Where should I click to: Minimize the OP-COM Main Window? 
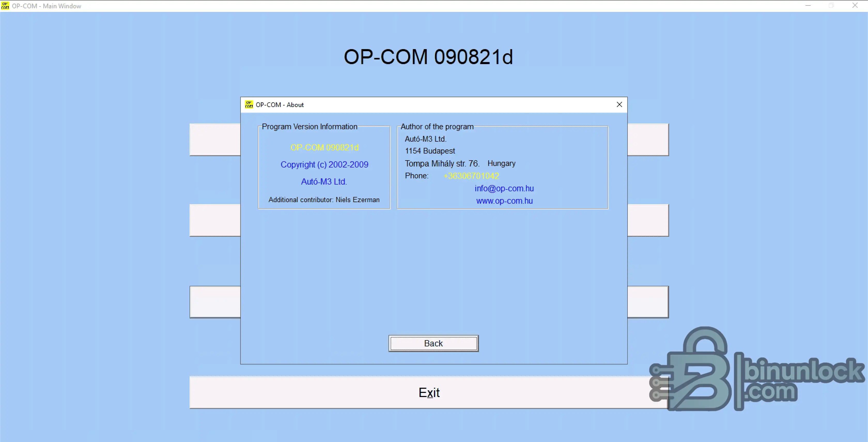tap(808, 5)
